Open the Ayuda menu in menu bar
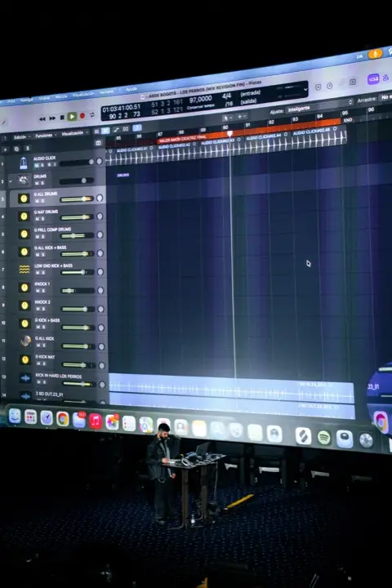 [x=131, y=90]
